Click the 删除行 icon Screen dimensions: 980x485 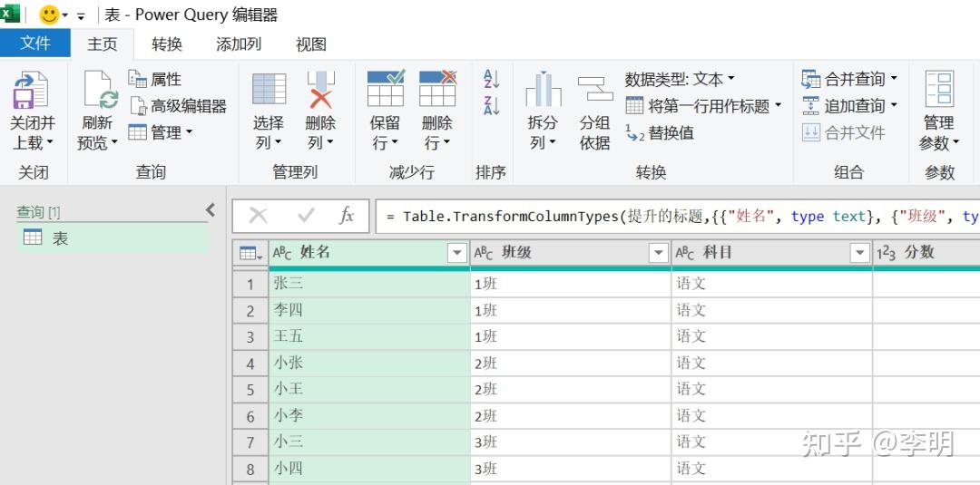(437, 89)
